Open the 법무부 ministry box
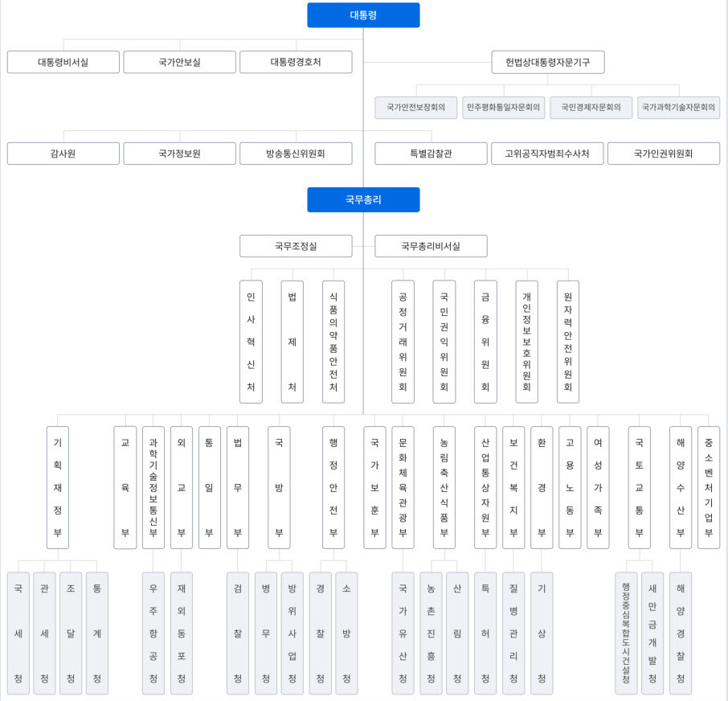 [x=238, y=488]
